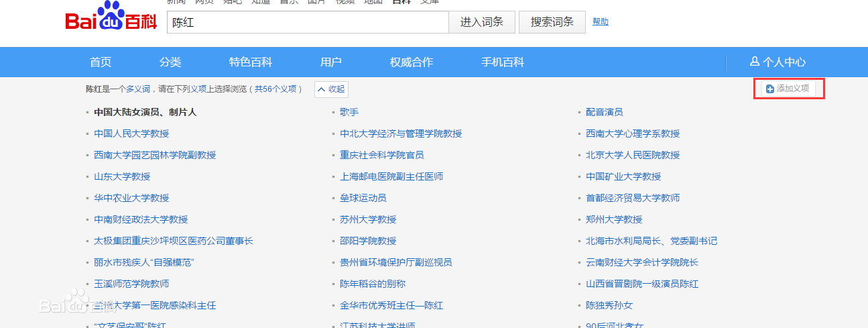Open the 配音演员 entry

605,112
